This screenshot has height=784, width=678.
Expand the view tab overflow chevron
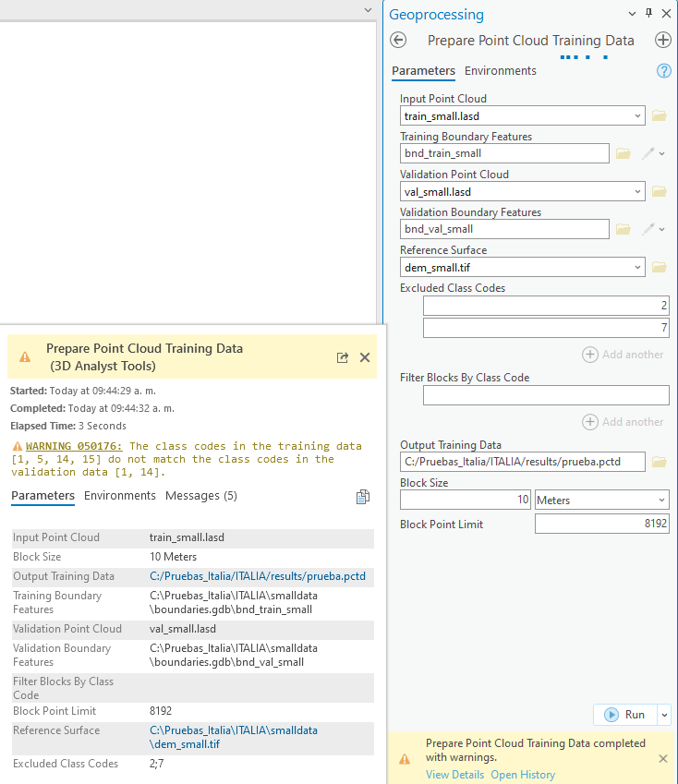click(368, 10)
